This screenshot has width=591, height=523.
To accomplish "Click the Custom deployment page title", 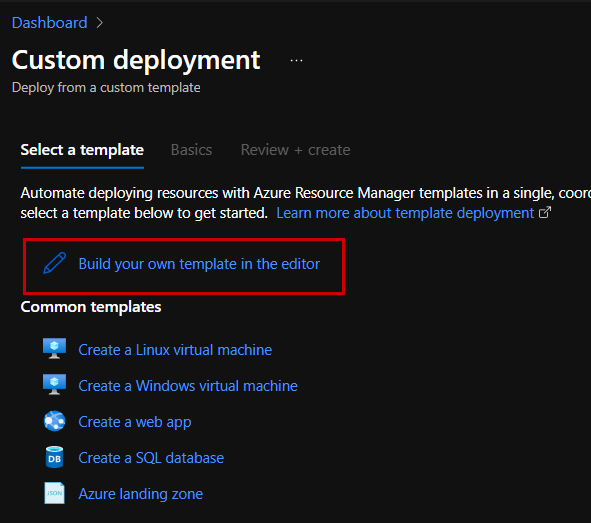I will (136, 60).
